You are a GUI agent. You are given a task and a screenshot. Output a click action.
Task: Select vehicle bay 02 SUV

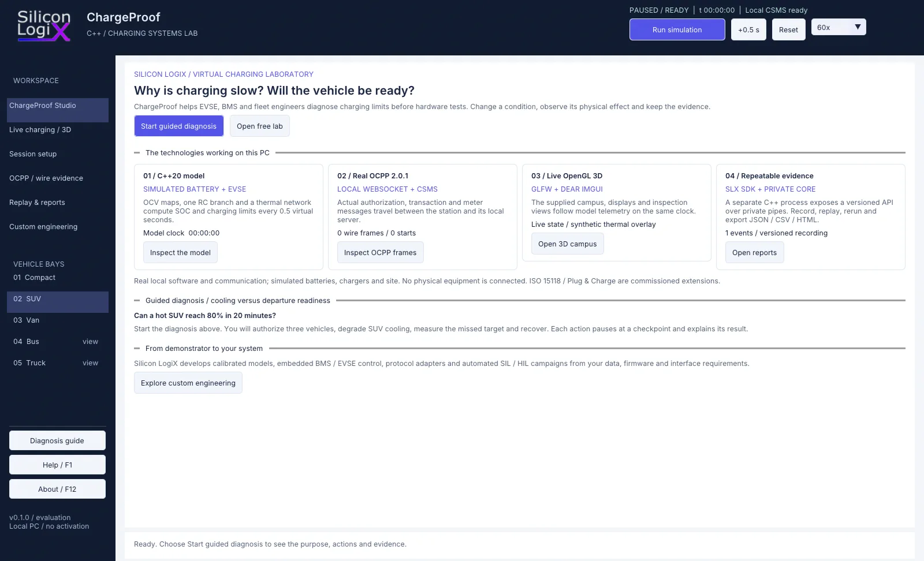58,302
